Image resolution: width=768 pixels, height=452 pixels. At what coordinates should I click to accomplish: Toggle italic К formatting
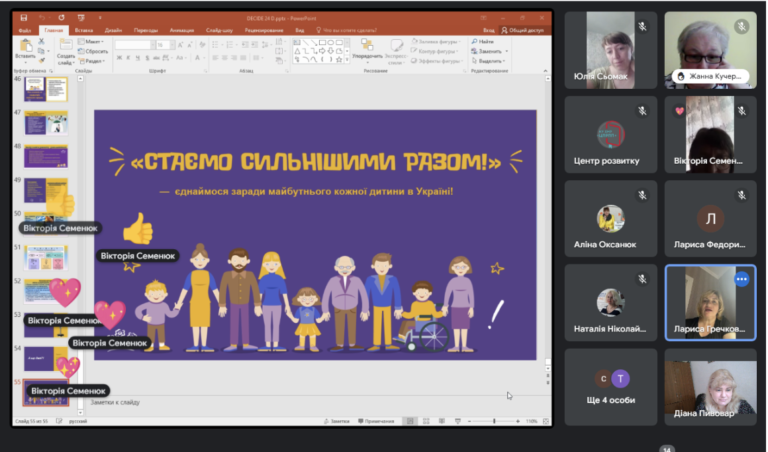pos(128,58)
